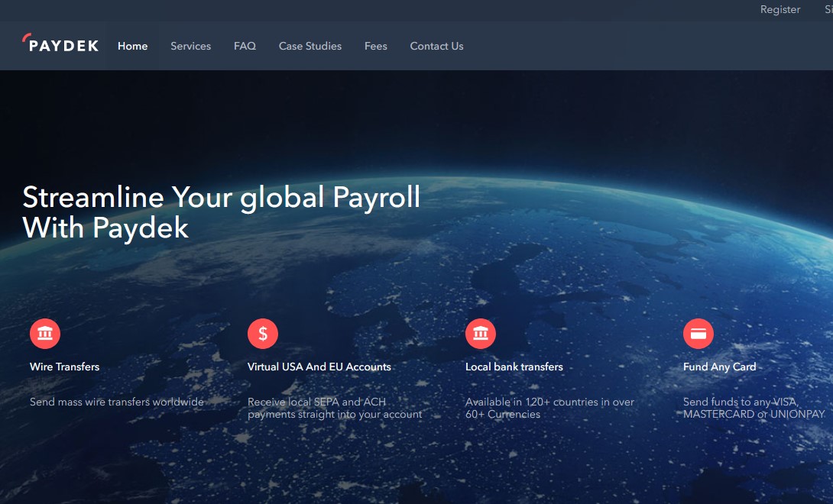
Task: Select the Local bank transfers heading
Action: coord(514,367)
